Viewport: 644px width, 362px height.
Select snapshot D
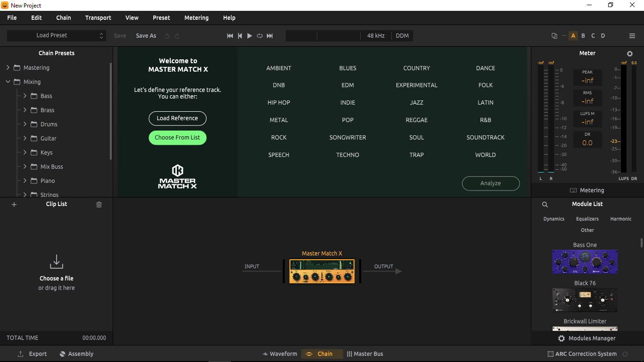tap(603, 36)
